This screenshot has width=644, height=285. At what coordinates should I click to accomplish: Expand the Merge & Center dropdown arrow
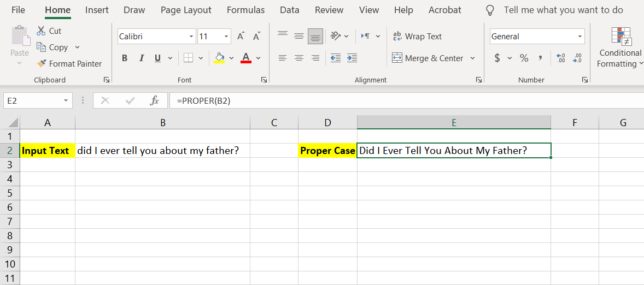472,58
